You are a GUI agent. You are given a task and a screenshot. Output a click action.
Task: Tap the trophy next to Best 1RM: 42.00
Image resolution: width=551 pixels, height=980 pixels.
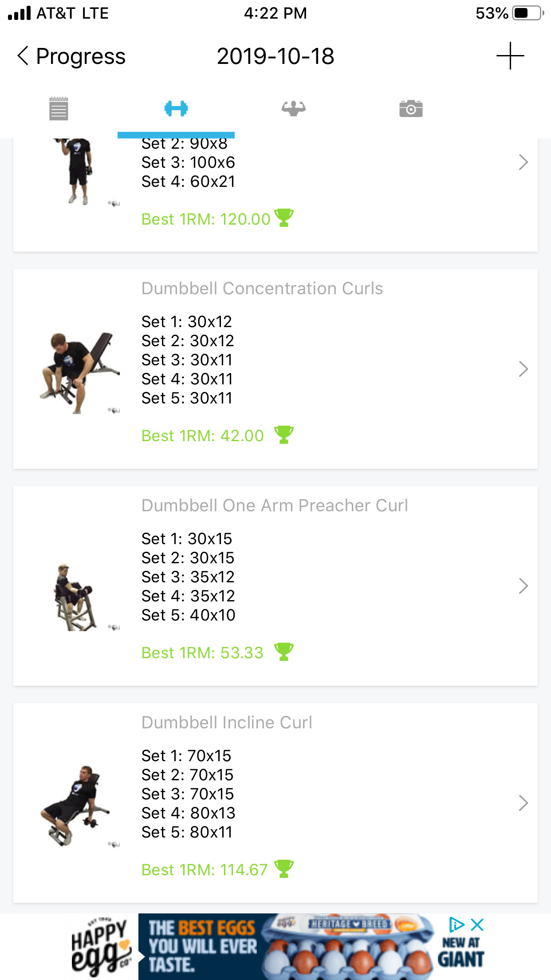[x=284, y=435]
